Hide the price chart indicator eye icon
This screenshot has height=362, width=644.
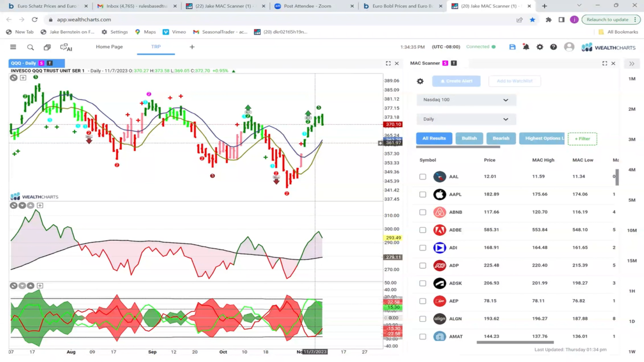tap(13, 78)
